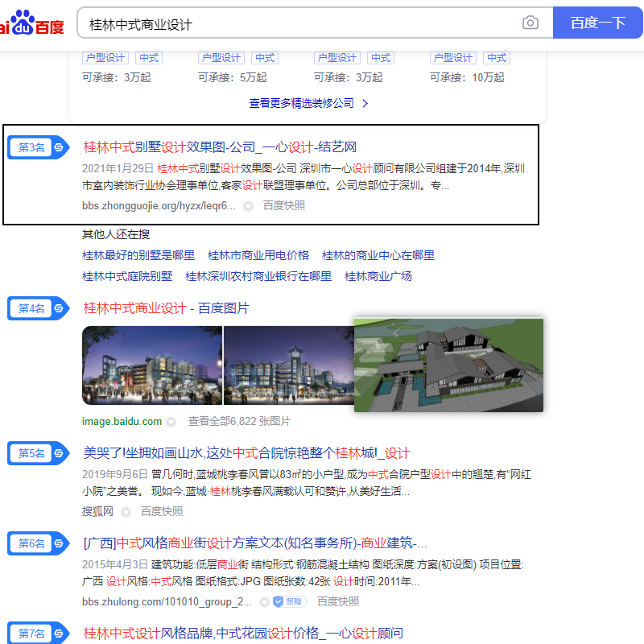Search related 桂林的商业中心在哪里

coord(378,255)
